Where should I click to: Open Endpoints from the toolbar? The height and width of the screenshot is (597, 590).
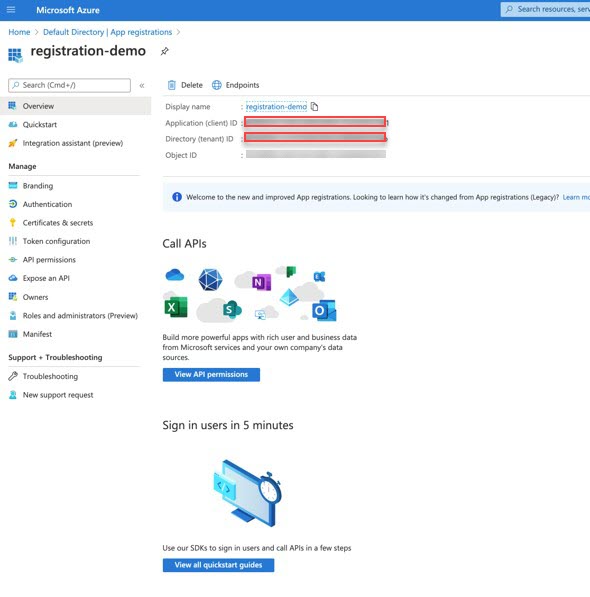242,85
